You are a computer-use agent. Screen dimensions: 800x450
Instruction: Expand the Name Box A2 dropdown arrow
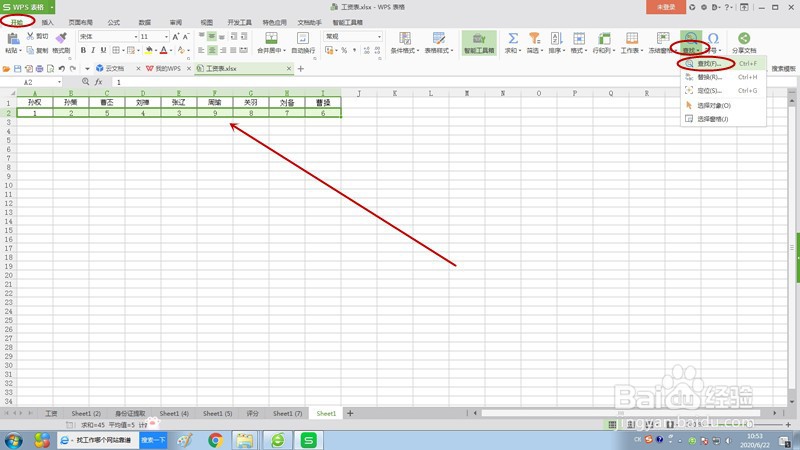[x=59, y=82]
